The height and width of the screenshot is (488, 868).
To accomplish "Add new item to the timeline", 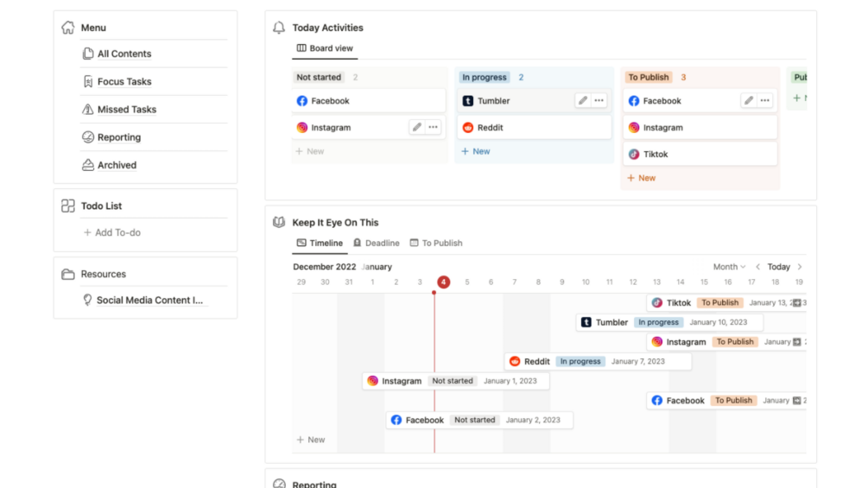I will [311, 440].
